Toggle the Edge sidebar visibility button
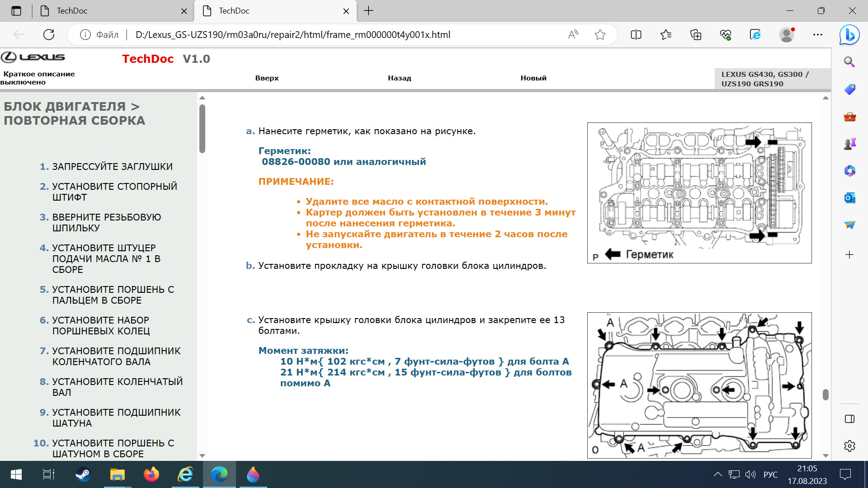868x488 pixels. click(849, 419)
